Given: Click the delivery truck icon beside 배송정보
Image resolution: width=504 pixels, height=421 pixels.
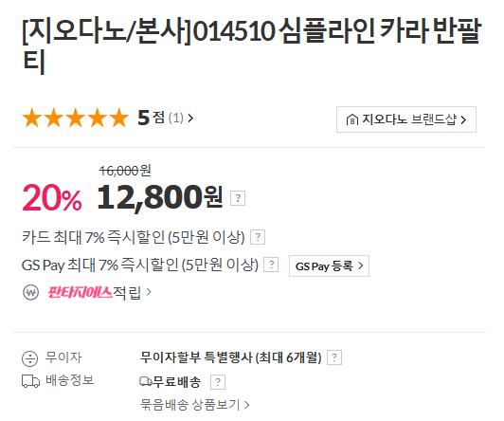Looking at the screenshot, I should (x=31, y=381).
